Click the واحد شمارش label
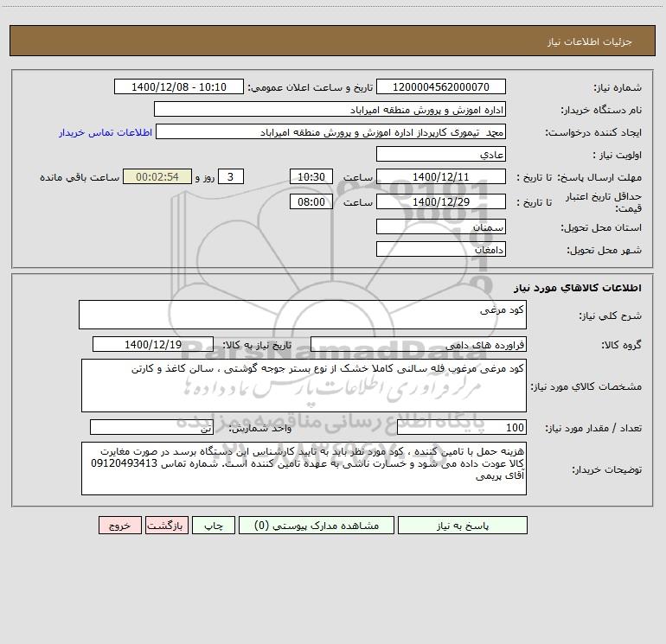This screenshot has width=666, height=644. pos(260,428)
